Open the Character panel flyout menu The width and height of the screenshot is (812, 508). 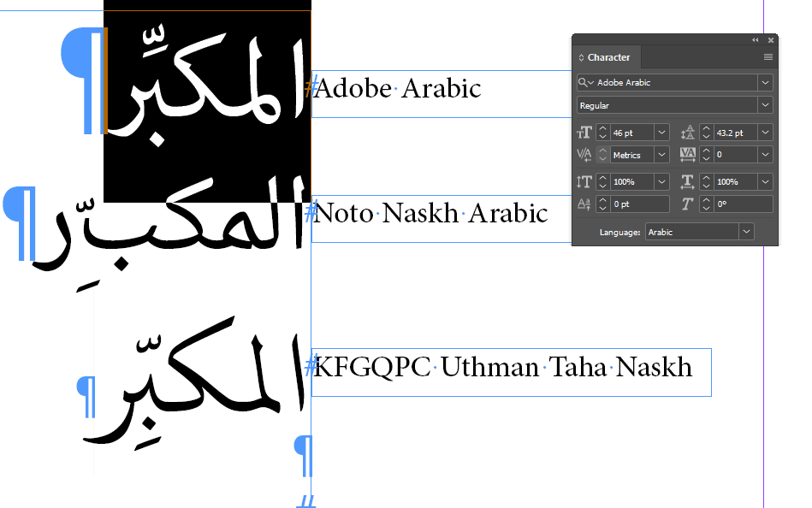[x=768, y=57]
